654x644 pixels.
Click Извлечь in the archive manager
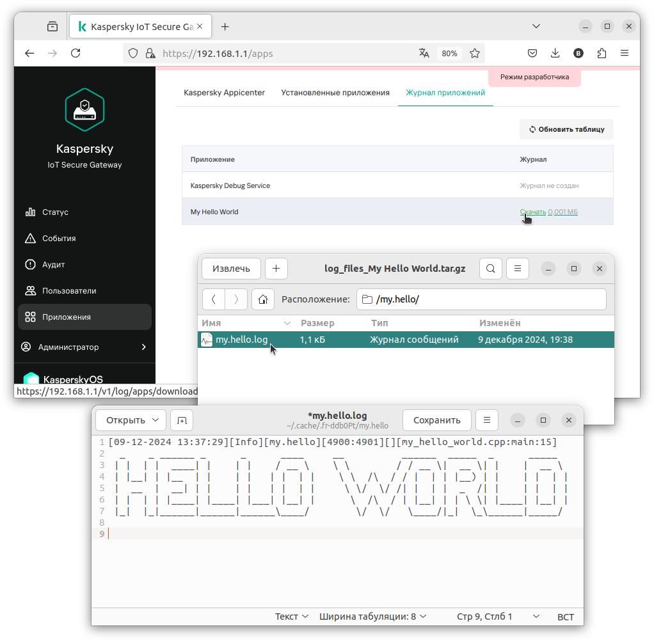click(231, 269)
